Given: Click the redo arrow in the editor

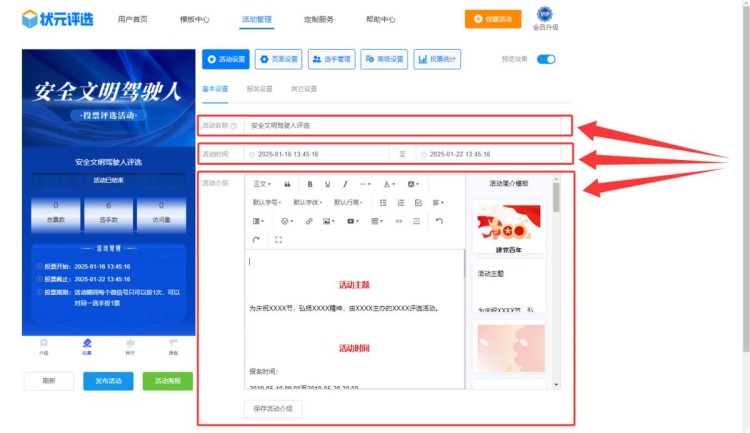Looking at the screenshot, I should click(x=257, y=239).
